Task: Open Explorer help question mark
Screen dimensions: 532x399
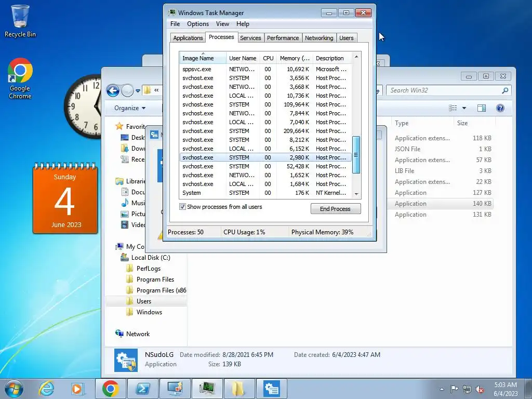Action: click(500, 108)
